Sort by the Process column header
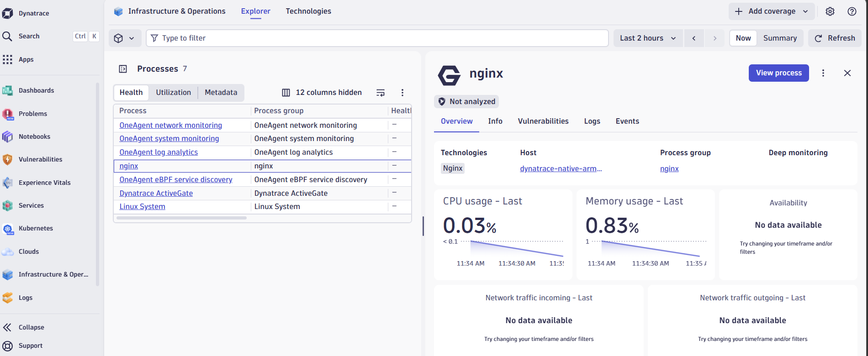868x356 pixels. click(133, 111)
